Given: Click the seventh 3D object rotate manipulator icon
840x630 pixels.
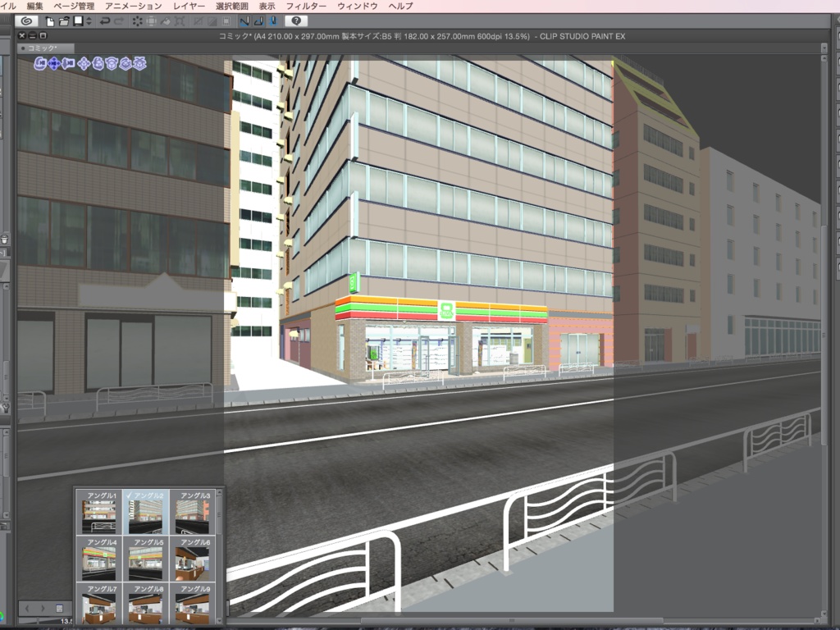Looking at the screenshot, I should 126,64.
